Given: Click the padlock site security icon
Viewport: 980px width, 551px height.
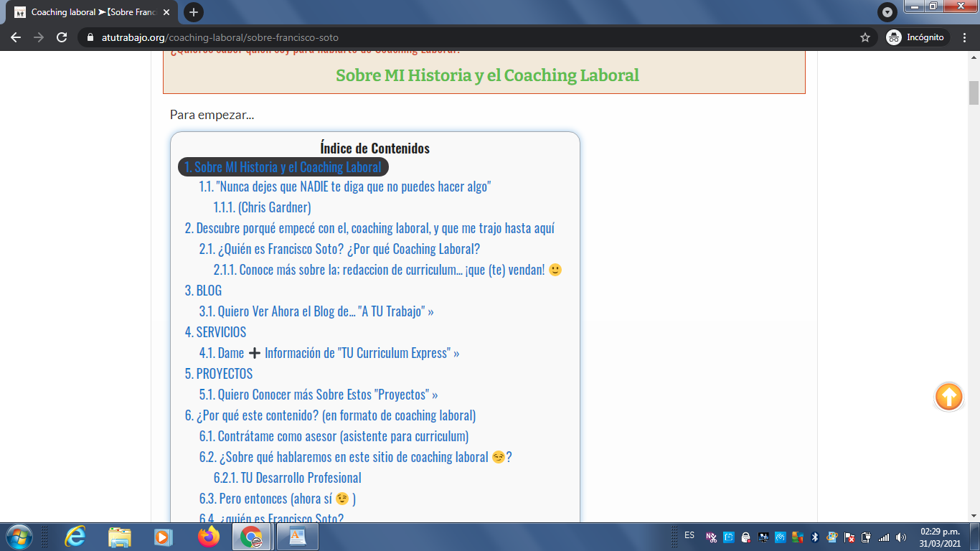Looking at the screenshot, I should (90, 37).
